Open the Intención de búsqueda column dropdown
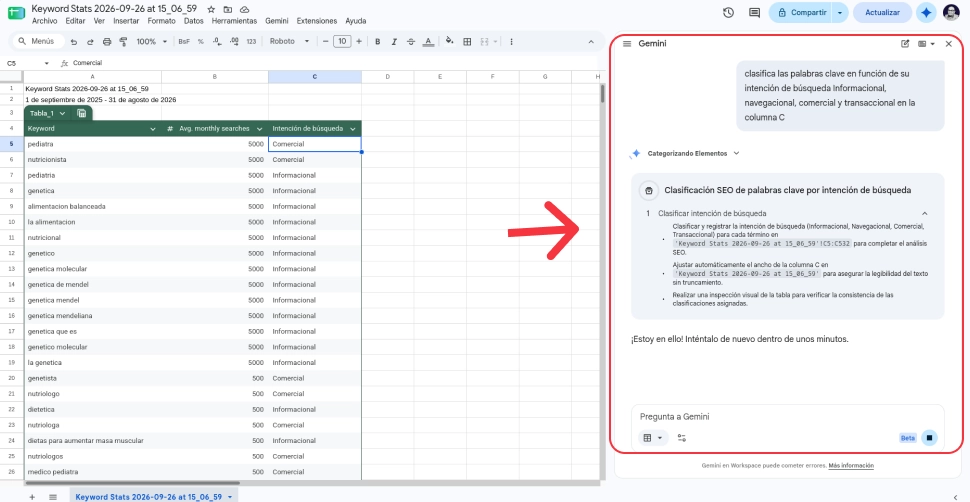970x502 pixels. point(353,129)
